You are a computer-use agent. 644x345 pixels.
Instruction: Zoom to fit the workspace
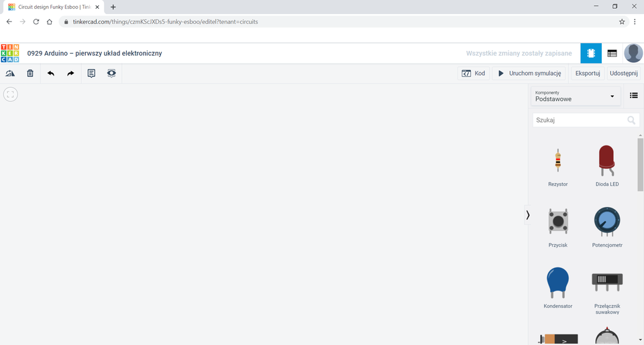click(x=10, y=94)
